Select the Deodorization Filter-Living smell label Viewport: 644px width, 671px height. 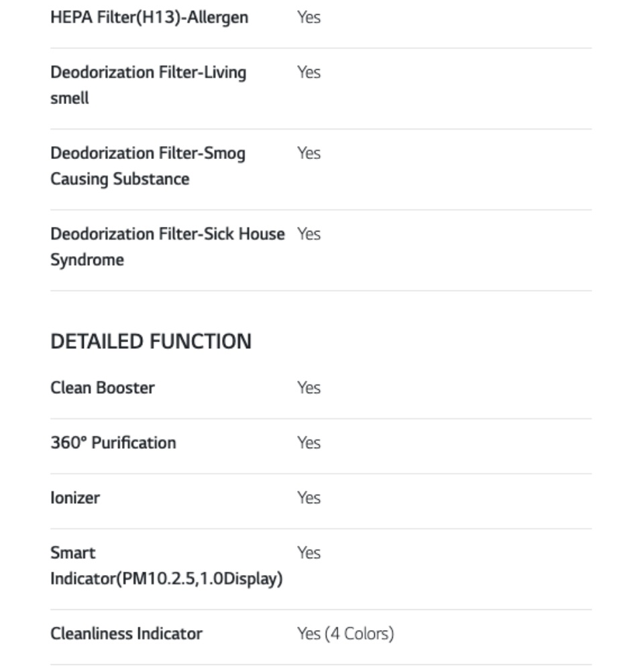click(x=148, y=85)
